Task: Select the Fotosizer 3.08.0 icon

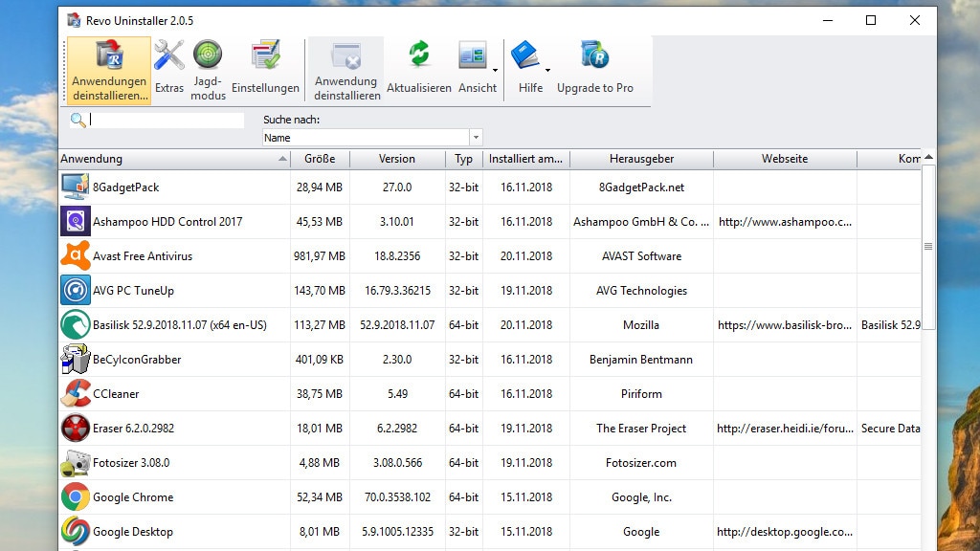Action: pyautogui.click(x=75, y=462)
